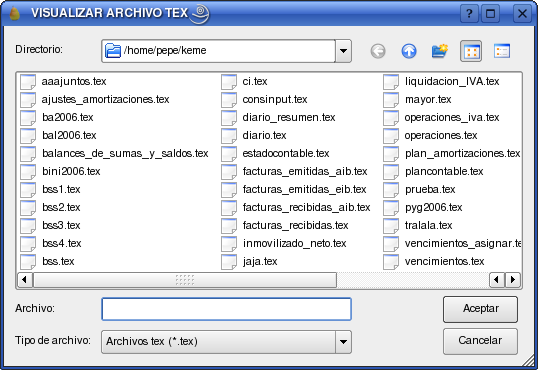Select the liquidacion_IVA.tex file name
Screen dimensions: 538x370
pyautogui.click(x=452, y=82)
